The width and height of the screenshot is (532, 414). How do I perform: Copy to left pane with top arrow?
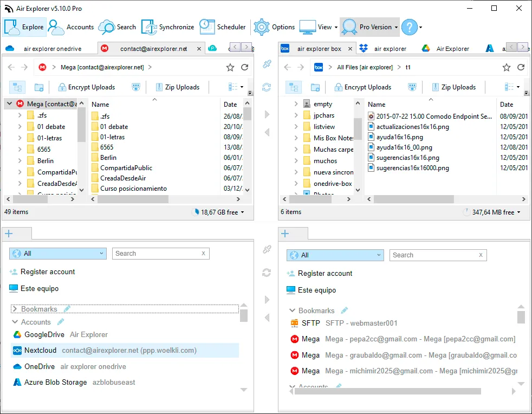coord(267,132)
